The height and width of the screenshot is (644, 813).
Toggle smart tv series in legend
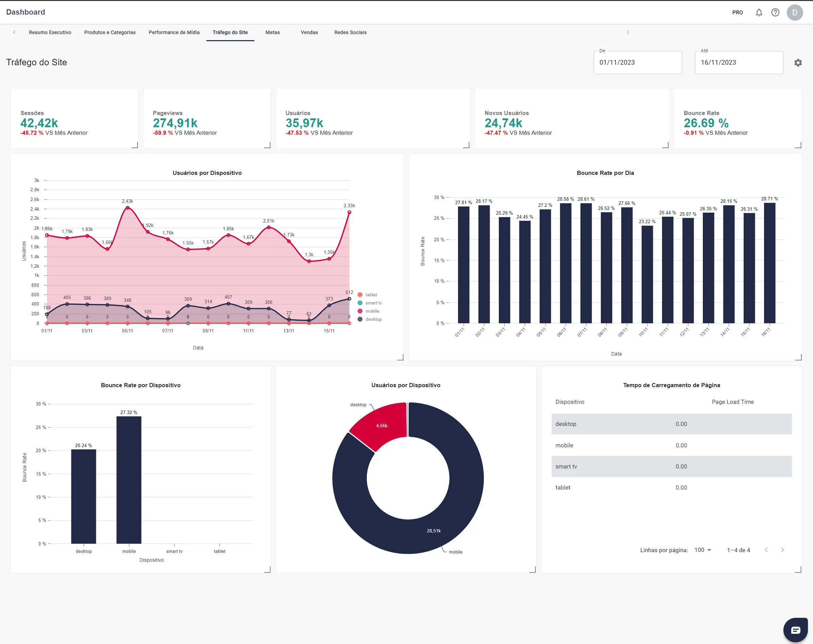(x=373, y=303)
